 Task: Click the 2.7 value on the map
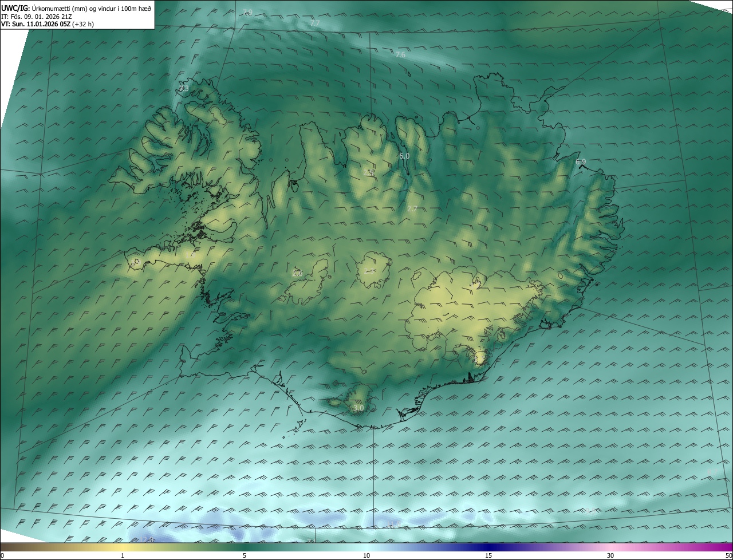coord(412,209)
